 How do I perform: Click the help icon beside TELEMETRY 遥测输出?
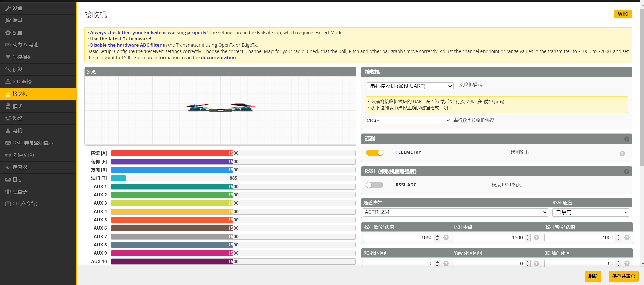622,153
